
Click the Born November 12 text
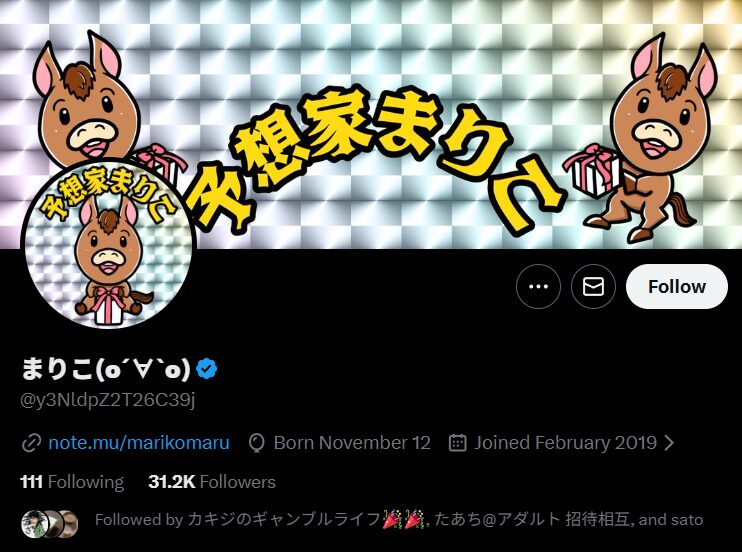[x=352, y=443]
